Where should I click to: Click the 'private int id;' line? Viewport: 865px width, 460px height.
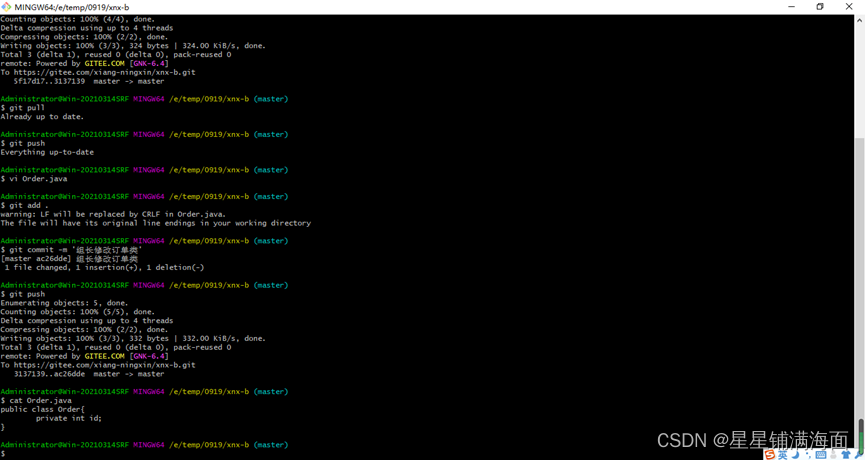pyautogui.click(x=69, y=418)
